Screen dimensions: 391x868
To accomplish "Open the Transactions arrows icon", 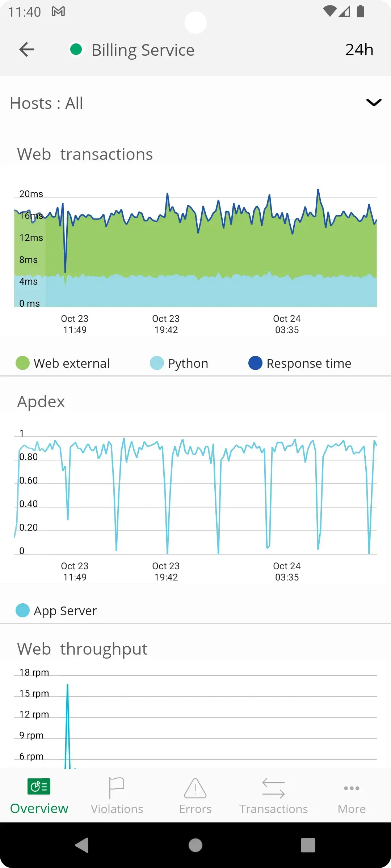I will pos(273,788).
